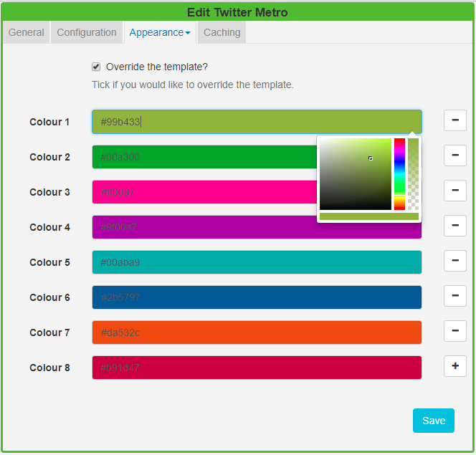
Task: Click the minus button beside Colour 2
Action: [x=454, y=155]
